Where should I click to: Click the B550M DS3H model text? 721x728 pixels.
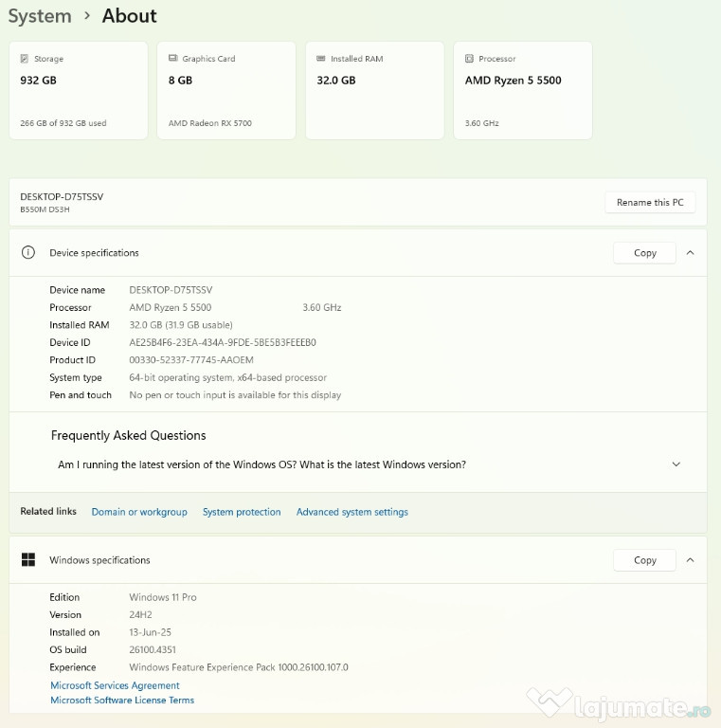click(45, 209)
